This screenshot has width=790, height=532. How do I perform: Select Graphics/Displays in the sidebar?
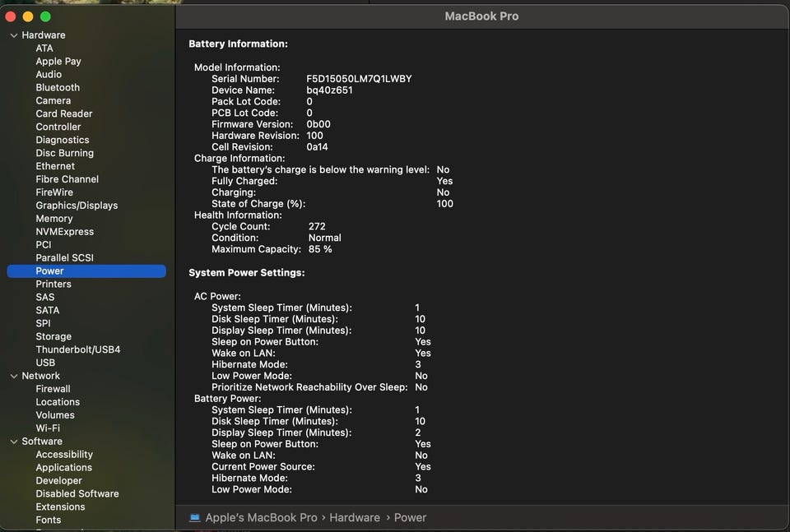click(77, 206)
